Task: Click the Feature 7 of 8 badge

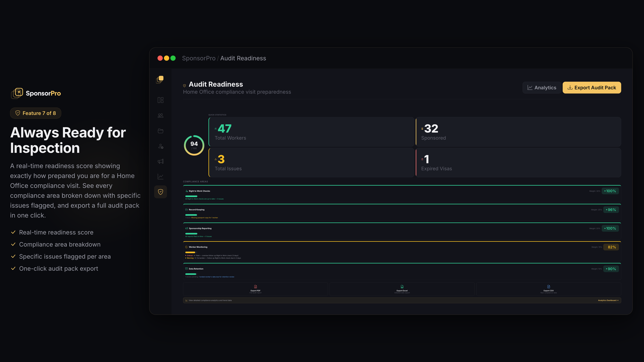Action: 36,113
